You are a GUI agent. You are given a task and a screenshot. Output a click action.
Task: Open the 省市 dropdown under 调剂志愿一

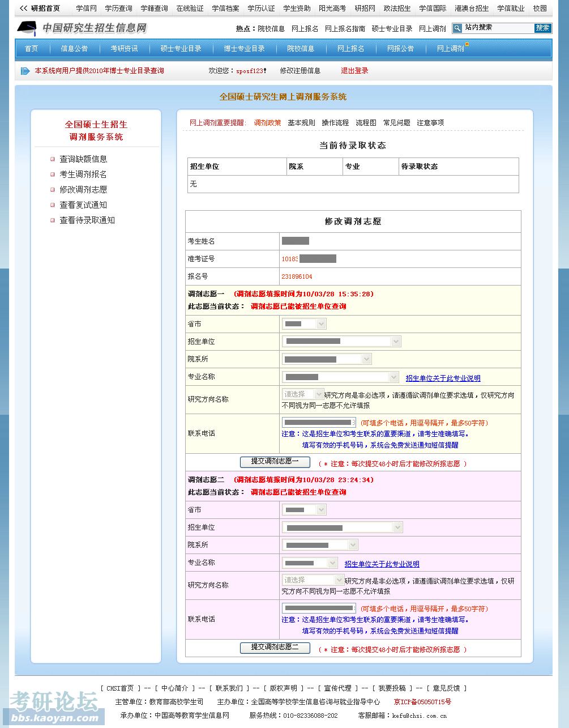click(304, 324)
